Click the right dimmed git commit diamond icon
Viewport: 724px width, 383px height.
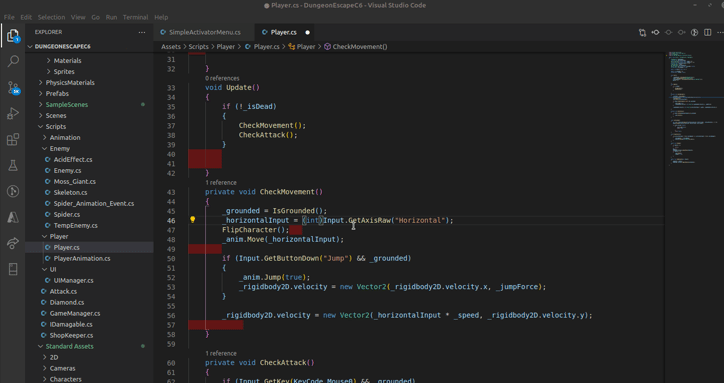pos(681,32)
